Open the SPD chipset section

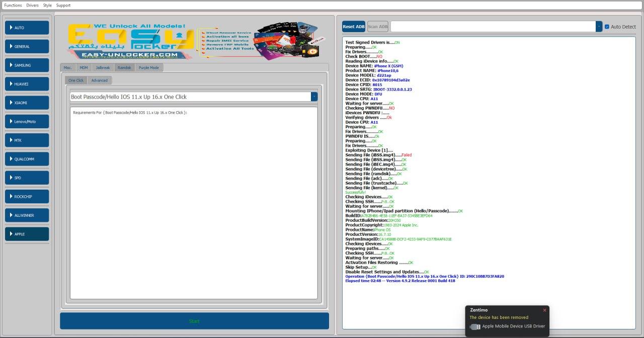tap(27, 178)
